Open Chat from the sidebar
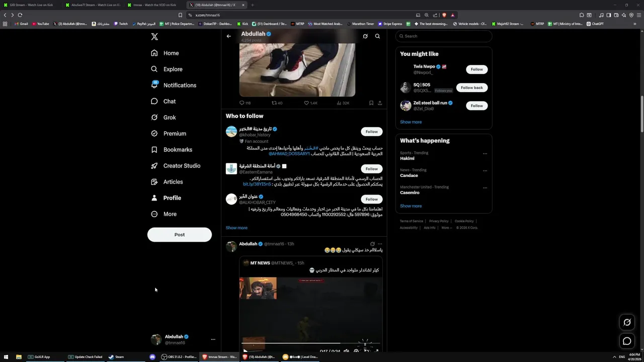The image size is (644, 362). click(x=163, y=101)
